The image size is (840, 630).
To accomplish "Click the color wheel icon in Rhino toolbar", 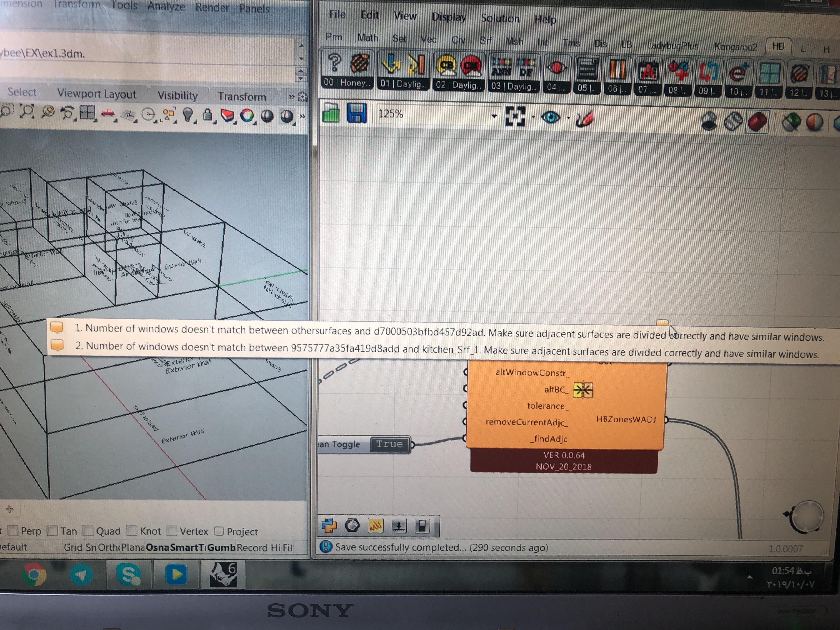I will [247, 115].
